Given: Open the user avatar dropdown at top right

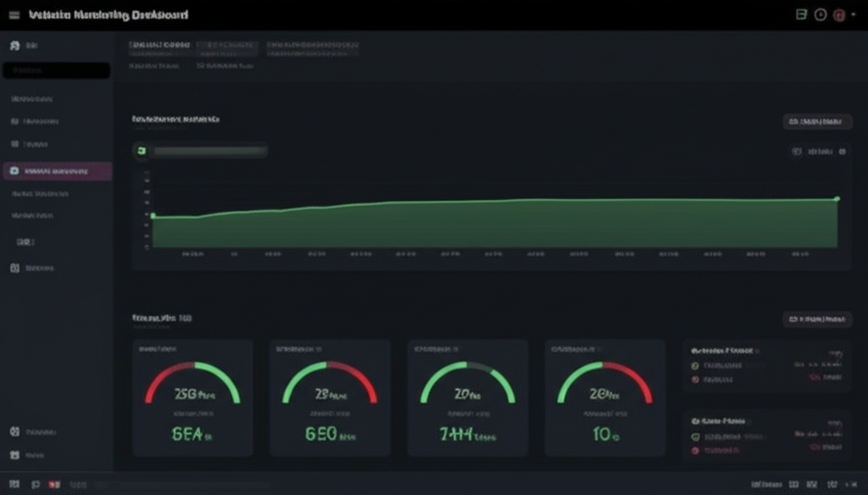Looking at the screenshot, I should coord(839,14).
